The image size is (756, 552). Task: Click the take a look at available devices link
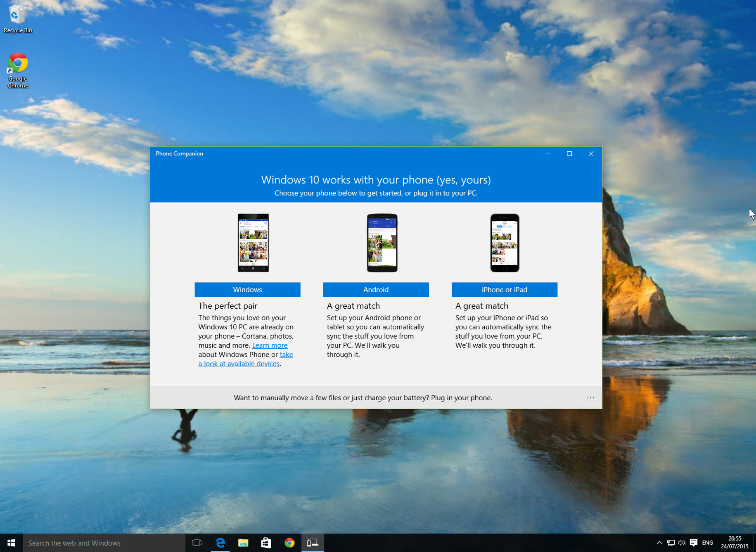pos(238,363)
